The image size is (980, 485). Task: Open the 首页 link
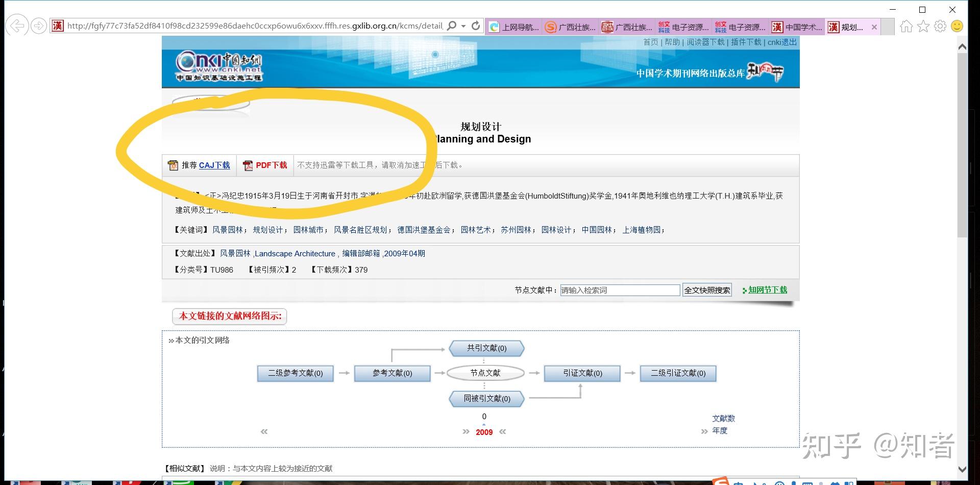tap(651, 42)
